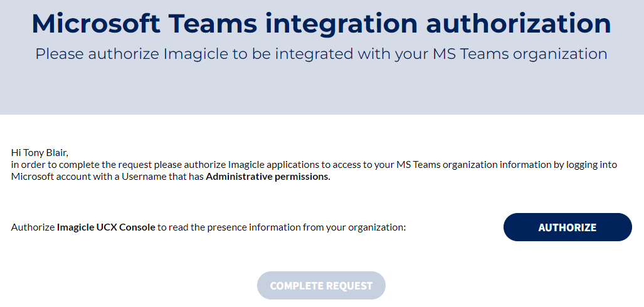The width and height of the screenshot is (644, 307).
Task: Click the word 'Imagicle' in the subtitle
Action: click(x=196, y=54)
